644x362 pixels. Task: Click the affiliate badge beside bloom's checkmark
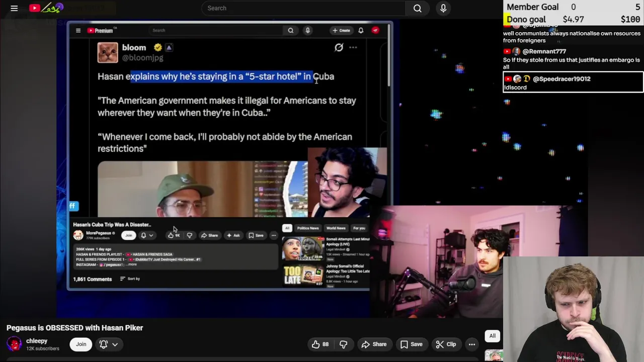169,48
